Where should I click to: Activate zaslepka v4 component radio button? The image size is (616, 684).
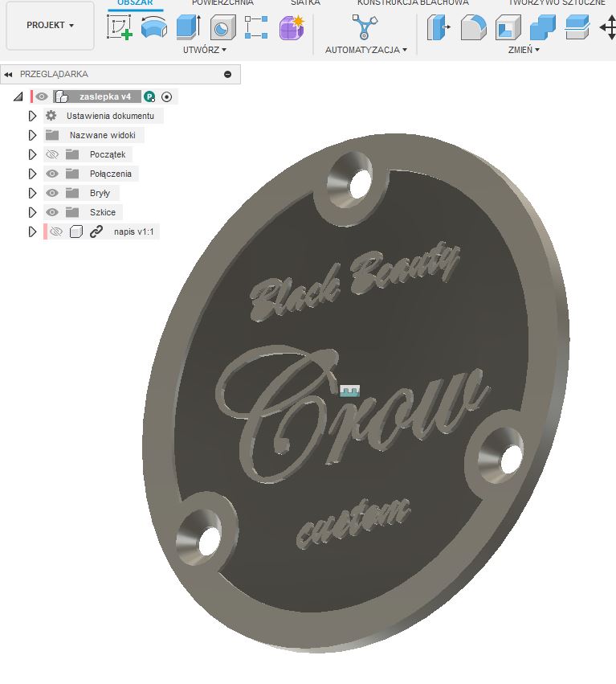tap(166, 96)
